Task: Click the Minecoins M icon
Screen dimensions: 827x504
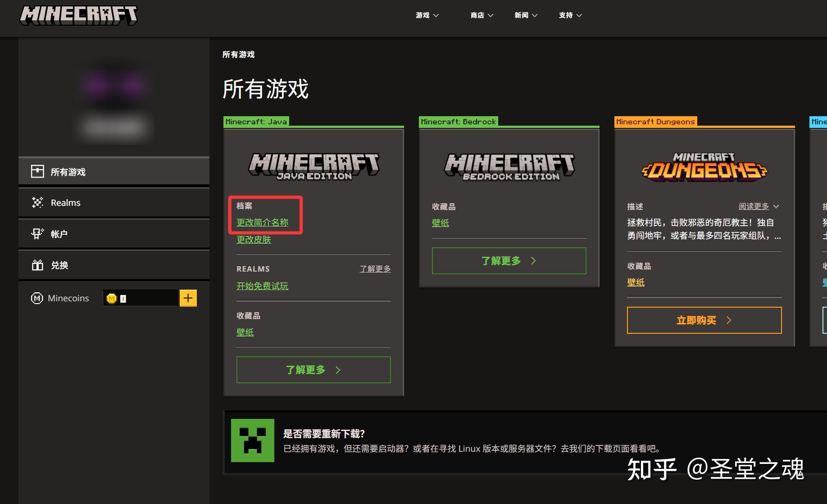Action: (x=37, y=298)
